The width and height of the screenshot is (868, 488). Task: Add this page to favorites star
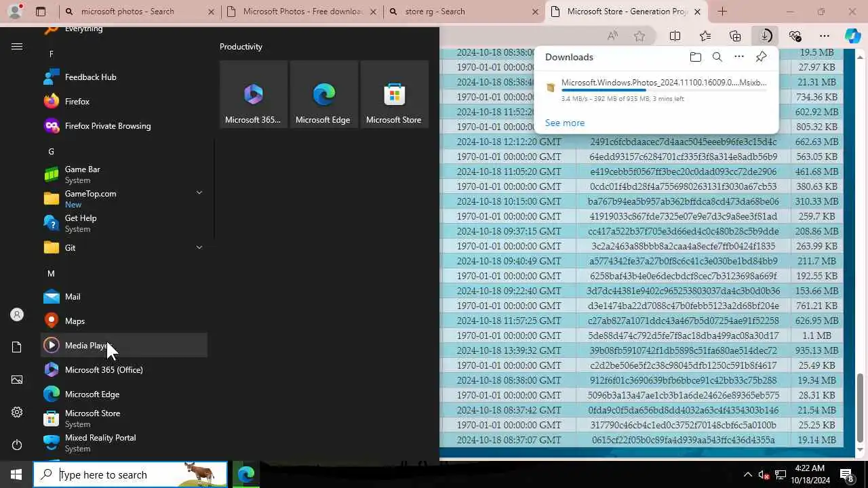coord(639,36)
